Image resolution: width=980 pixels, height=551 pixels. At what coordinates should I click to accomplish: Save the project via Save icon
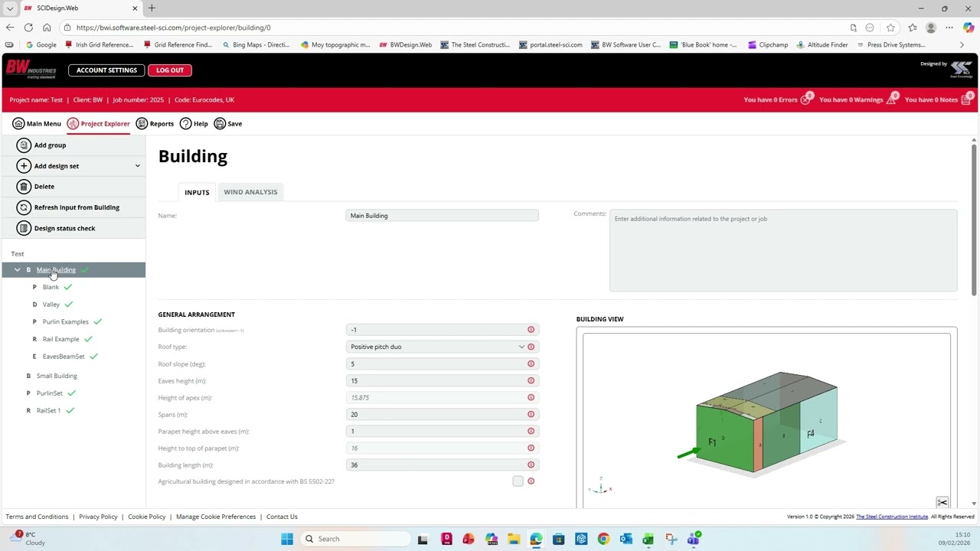220,124
